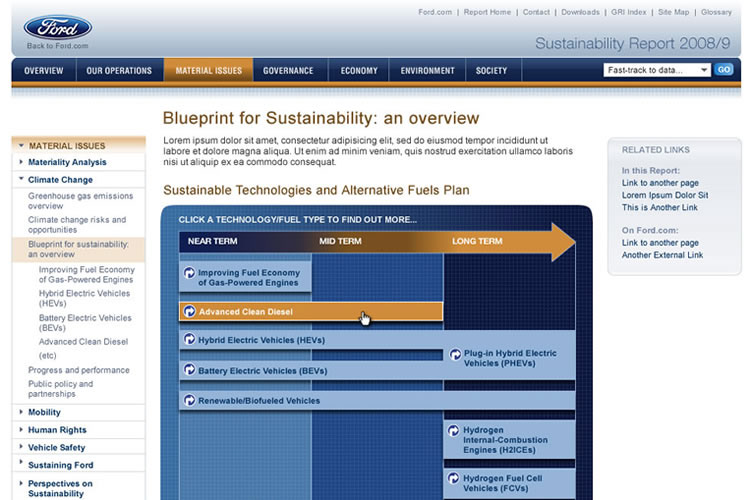Viewport: 750px width, 500px height.
Task: Open sidebar Hybrid Electric Vehicles (HEVs) item
Action: tap(84, 298)
